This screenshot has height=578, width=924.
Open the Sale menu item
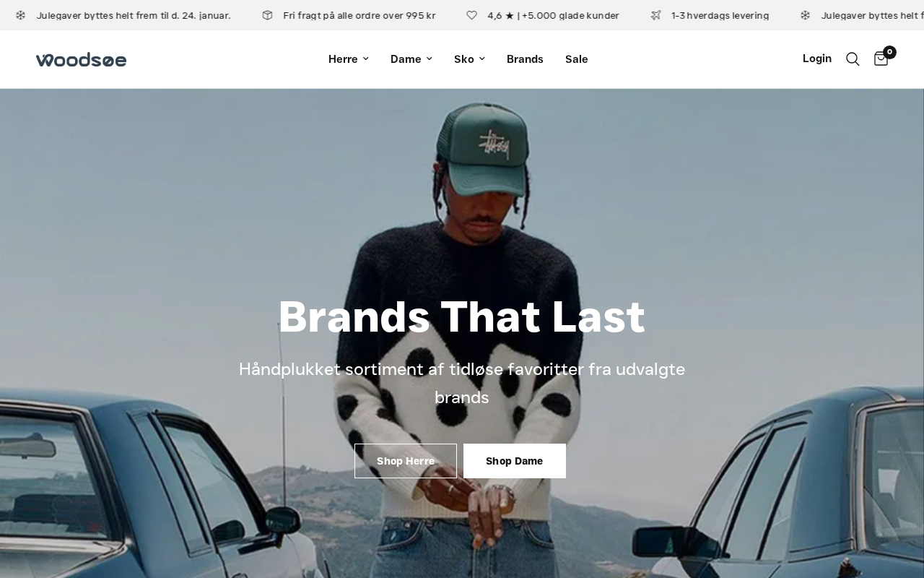(x=576, y=59)
